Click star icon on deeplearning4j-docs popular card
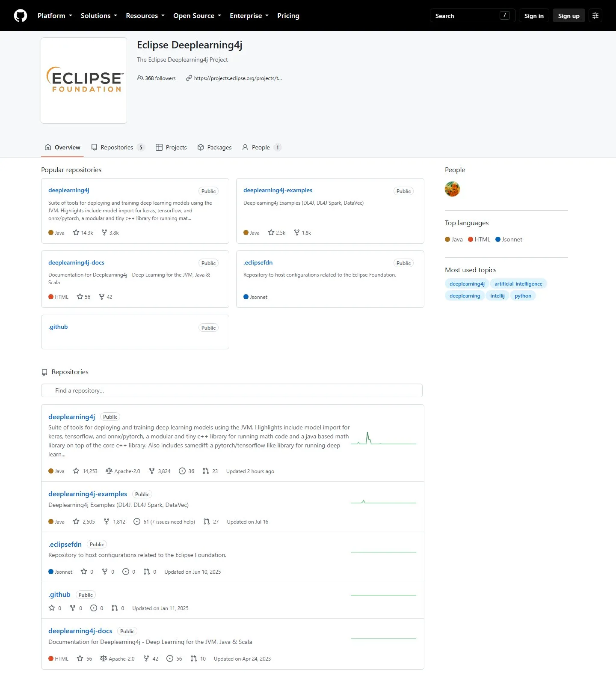 pos(80,297)
